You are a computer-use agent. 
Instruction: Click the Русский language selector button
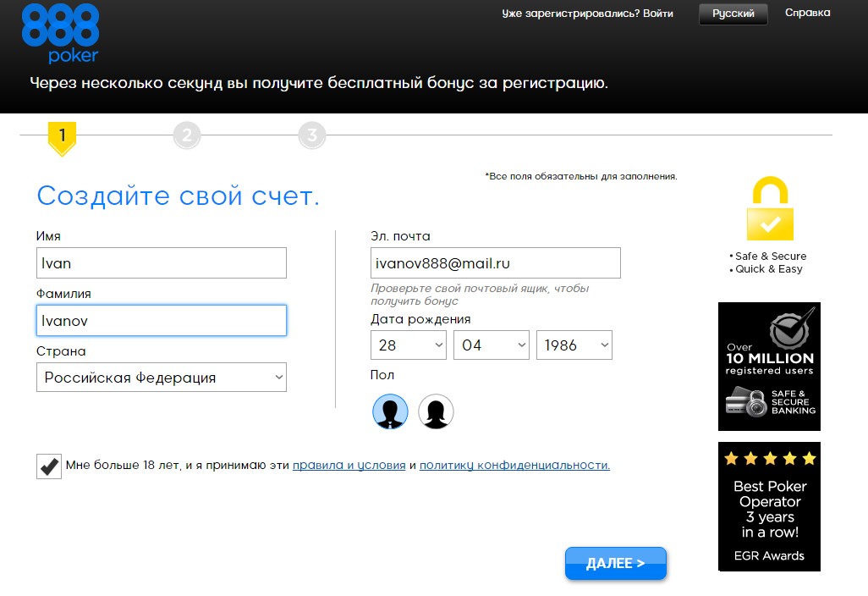pyautogui.click(x=733, y=14)
